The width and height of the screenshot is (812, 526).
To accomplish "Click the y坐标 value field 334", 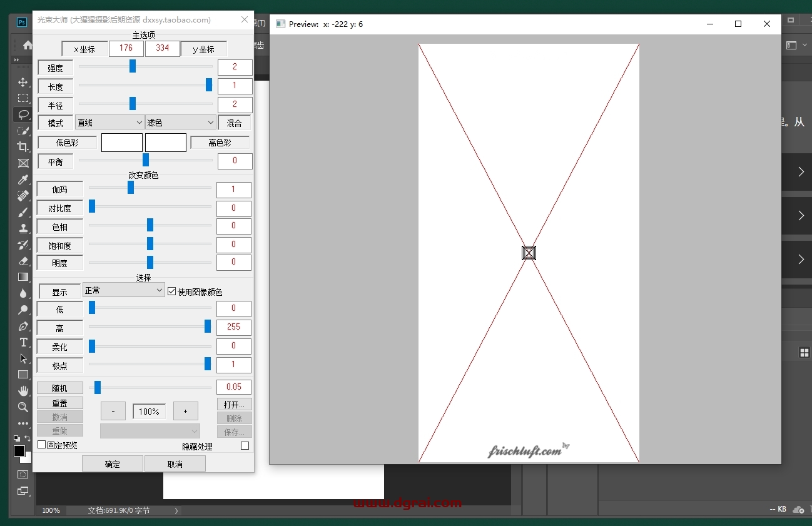I will coord(163,48).
